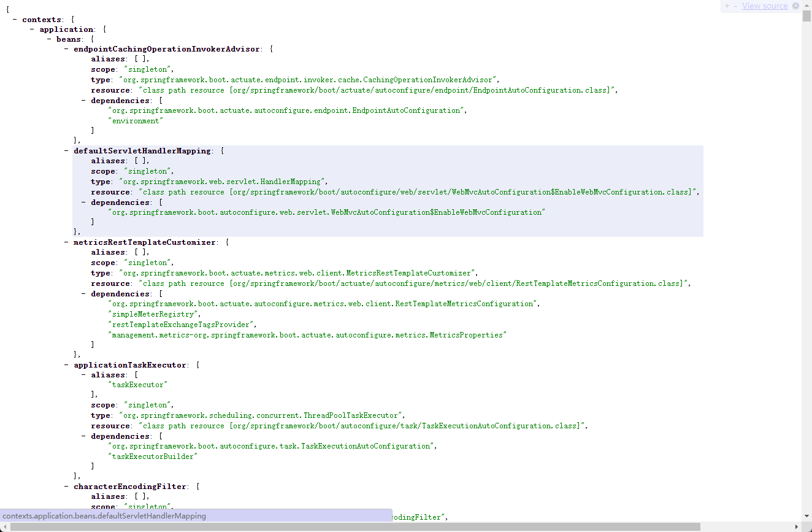Select the RestTemplateMetricsConfiguration dependency string
This screenshot has height=532, width=812.
pos(324,304)
